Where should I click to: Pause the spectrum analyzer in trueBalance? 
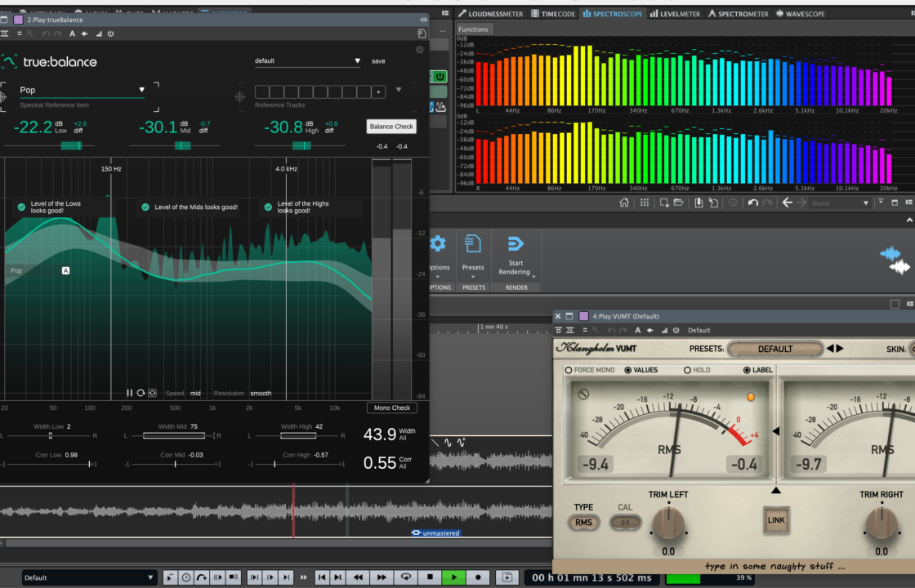[128, 393]
